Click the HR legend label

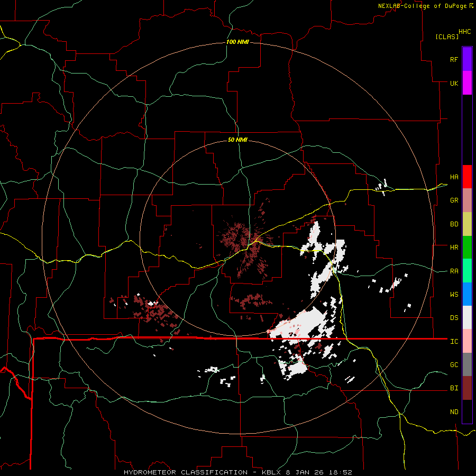coord(454,248)
